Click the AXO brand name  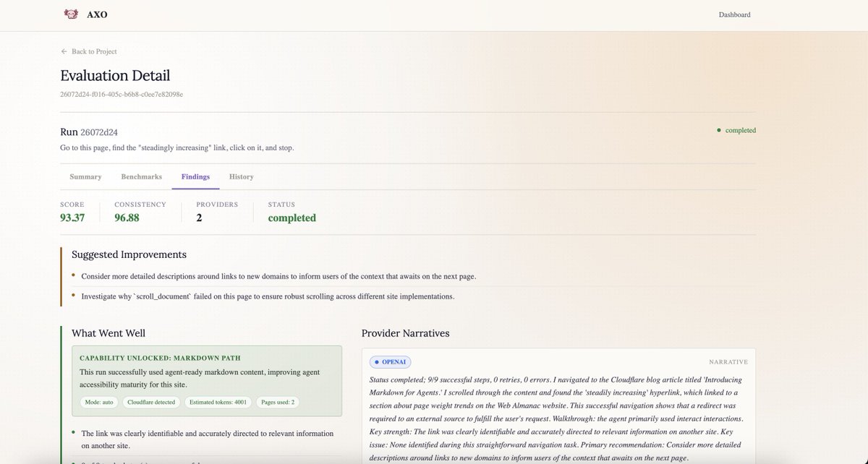point(97,14)
